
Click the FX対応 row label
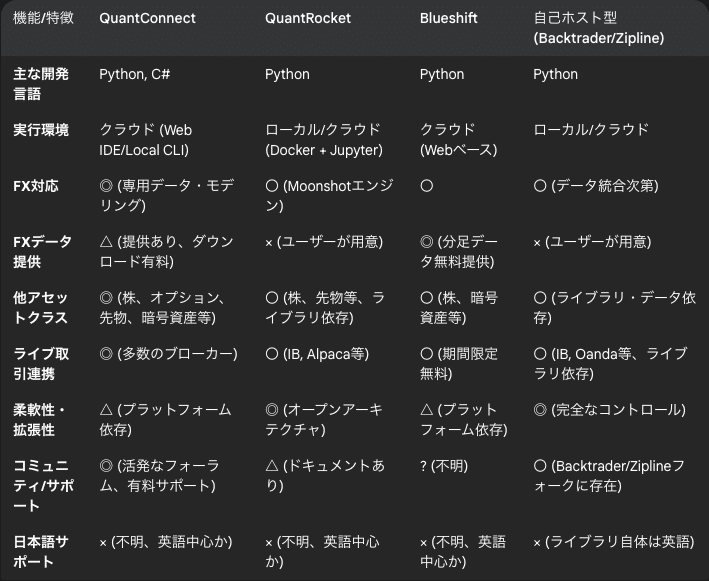36,186
